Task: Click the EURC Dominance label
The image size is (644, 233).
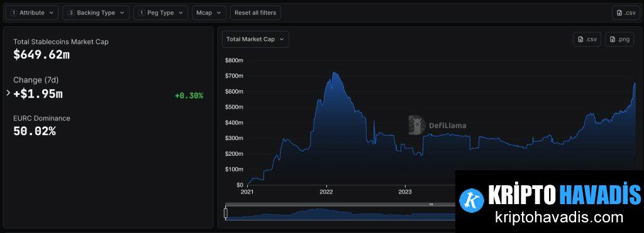Action: pyautogui.click(x=42, y=118)
